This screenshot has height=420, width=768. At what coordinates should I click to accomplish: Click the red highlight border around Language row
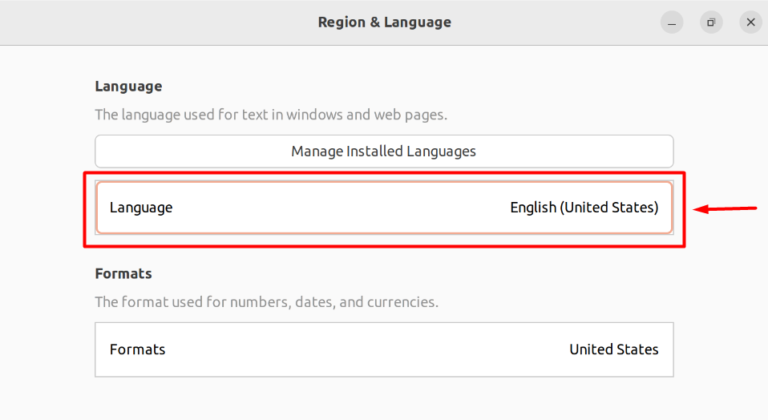384,174
